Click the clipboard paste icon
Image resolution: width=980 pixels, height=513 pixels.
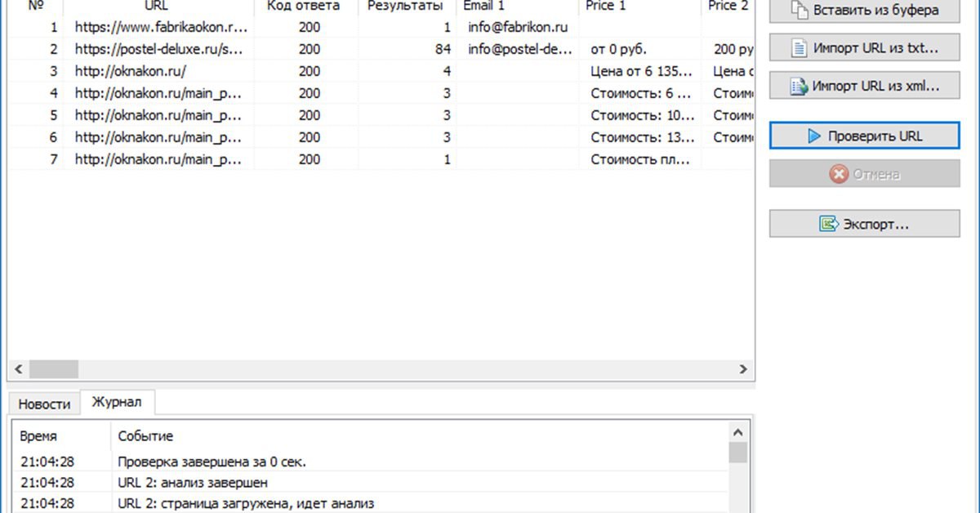800,11
